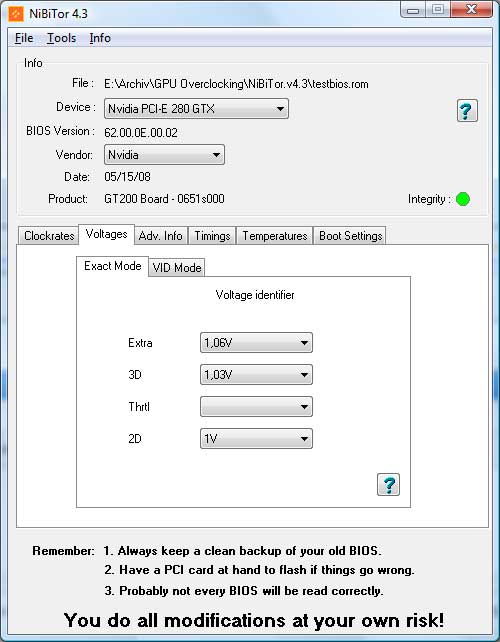Open the 3D voltage dropdown
Screen dimensions: 500x642
(x=256, y=375)
